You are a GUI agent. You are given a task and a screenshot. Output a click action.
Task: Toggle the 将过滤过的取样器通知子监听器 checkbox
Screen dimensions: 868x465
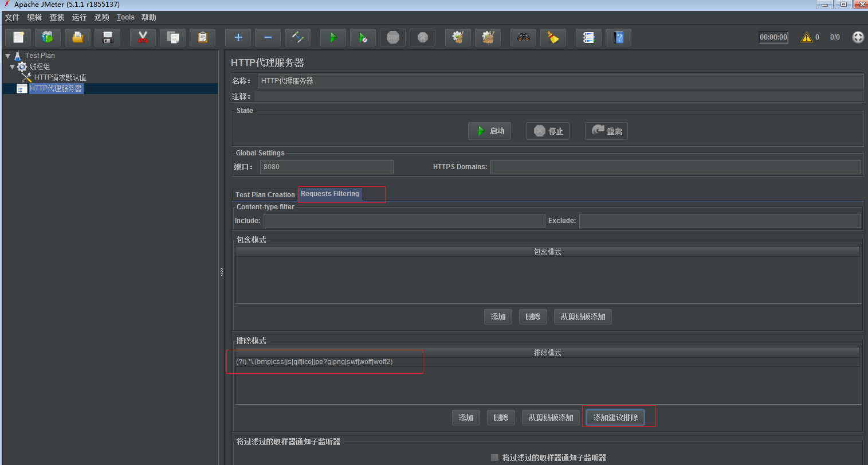click(x=495, y=458)
